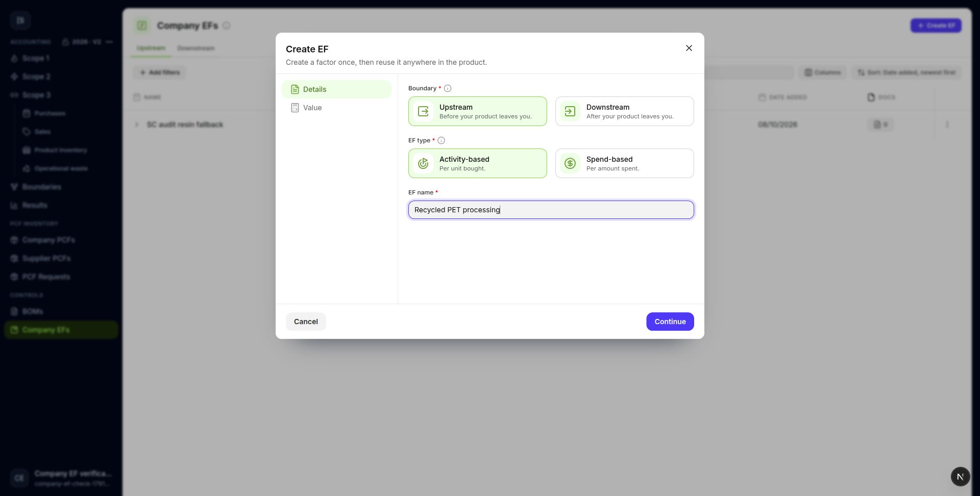Close the Create EF dialog
980x496 pixels.
[x=689, y=48]
